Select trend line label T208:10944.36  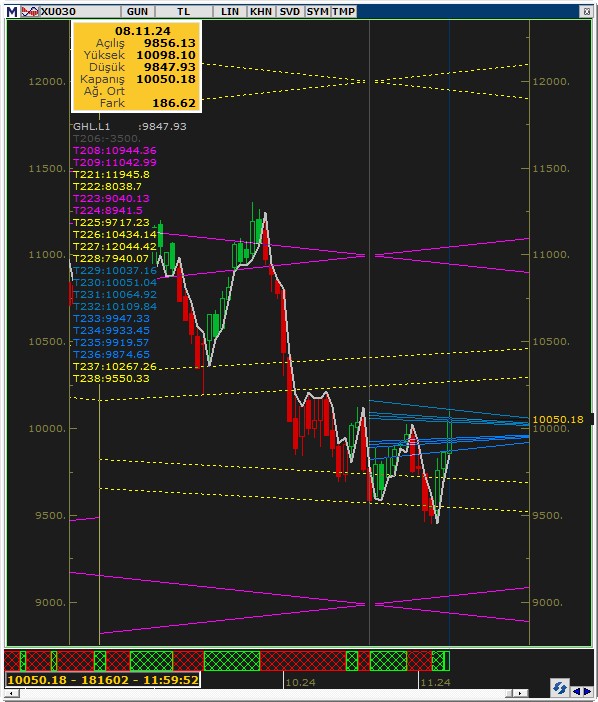click(x=115, y=150)
